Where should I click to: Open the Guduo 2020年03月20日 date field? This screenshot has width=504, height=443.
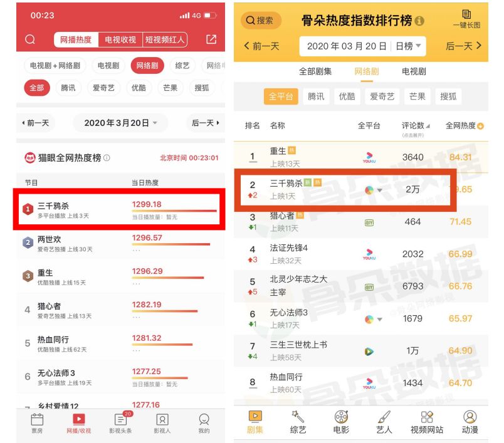click(347, 46)
